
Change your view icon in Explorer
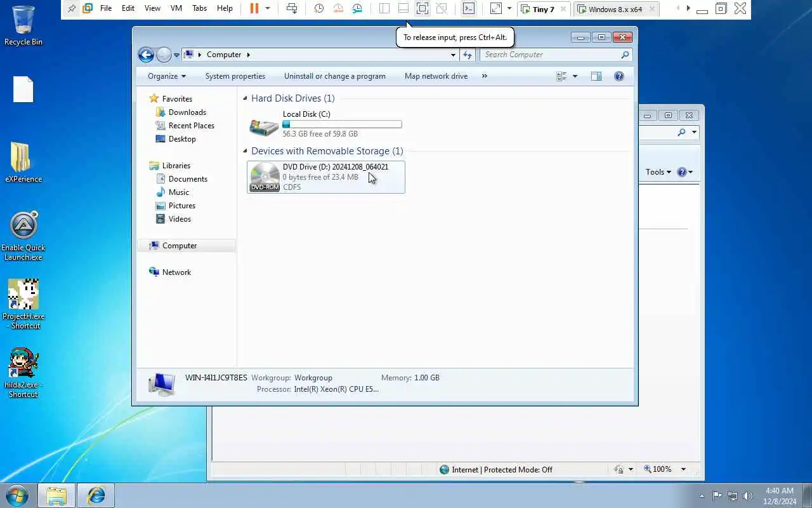pyautogui.click(x=561, y=76)
